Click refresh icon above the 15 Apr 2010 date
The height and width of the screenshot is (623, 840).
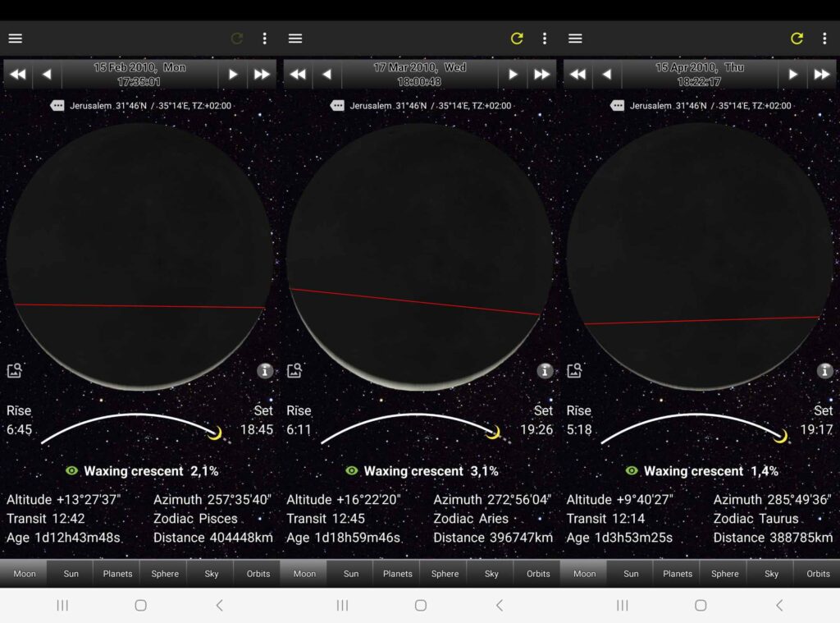797,39
